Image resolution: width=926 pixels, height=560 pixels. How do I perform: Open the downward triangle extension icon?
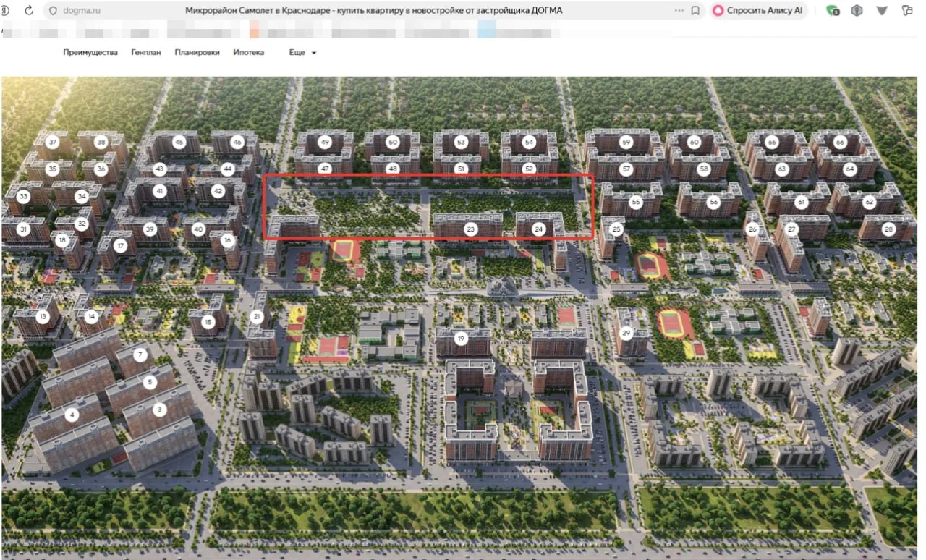[x=882, y=11]
